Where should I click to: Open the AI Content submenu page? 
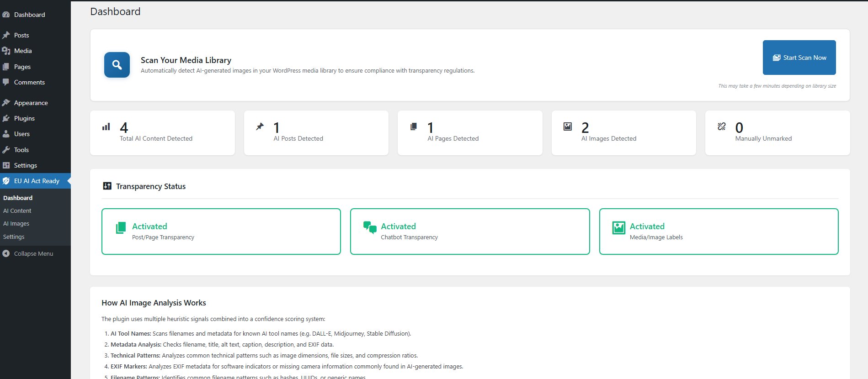[17, 211]
